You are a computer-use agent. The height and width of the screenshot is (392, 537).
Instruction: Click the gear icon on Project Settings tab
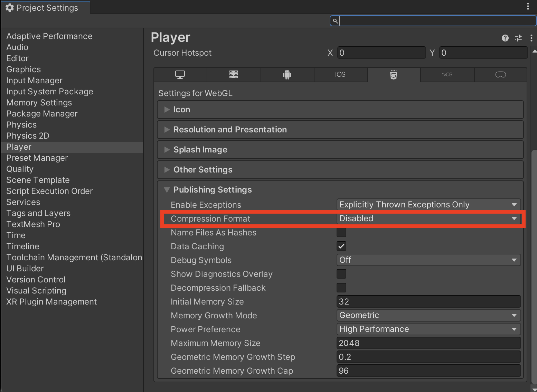[x=10, y=7]
